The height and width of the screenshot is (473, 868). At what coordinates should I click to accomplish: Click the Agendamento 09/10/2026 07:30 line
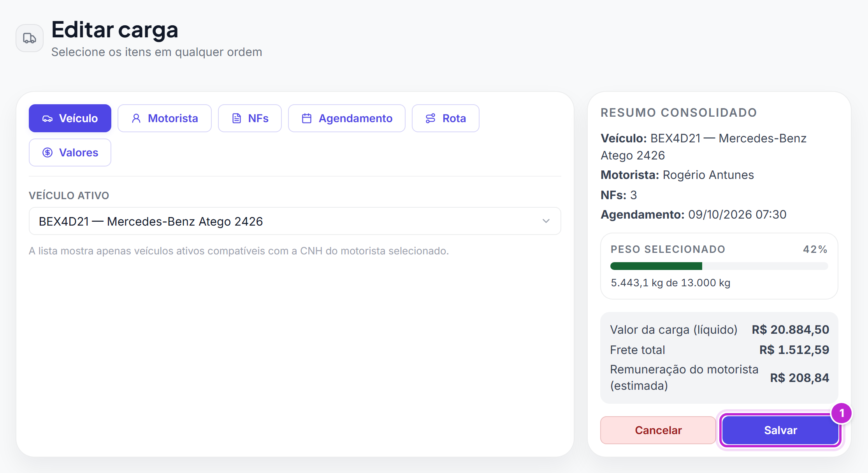pos(694,215)
